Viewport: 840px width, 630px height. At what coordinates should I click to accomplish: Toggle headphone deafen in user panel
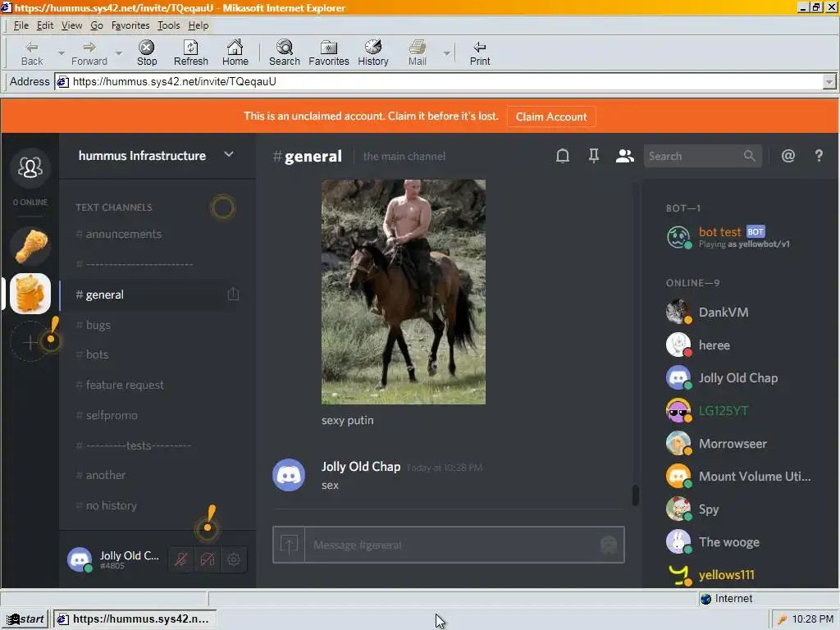(x=208, y=559)
